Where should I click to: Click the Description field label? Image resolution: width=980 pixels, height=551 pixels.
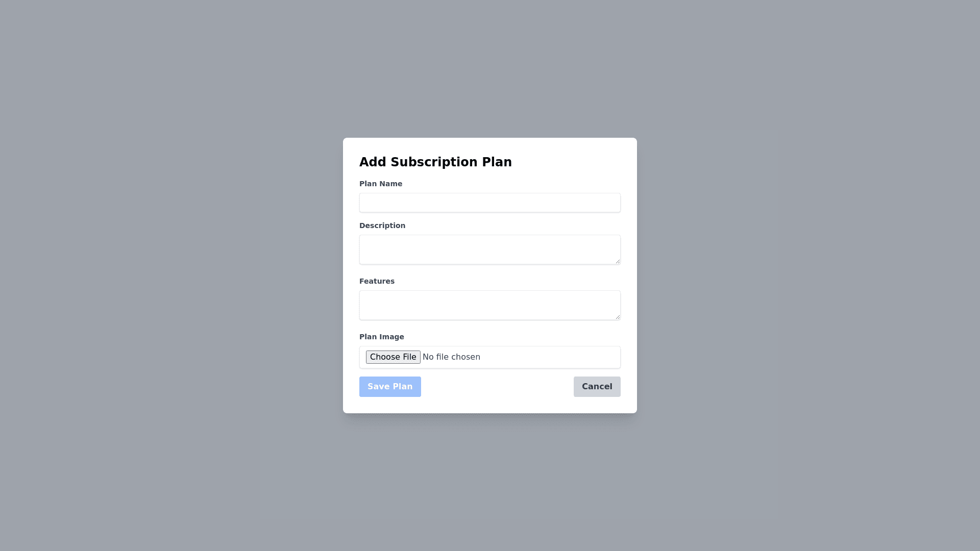(x=382, y=226)
